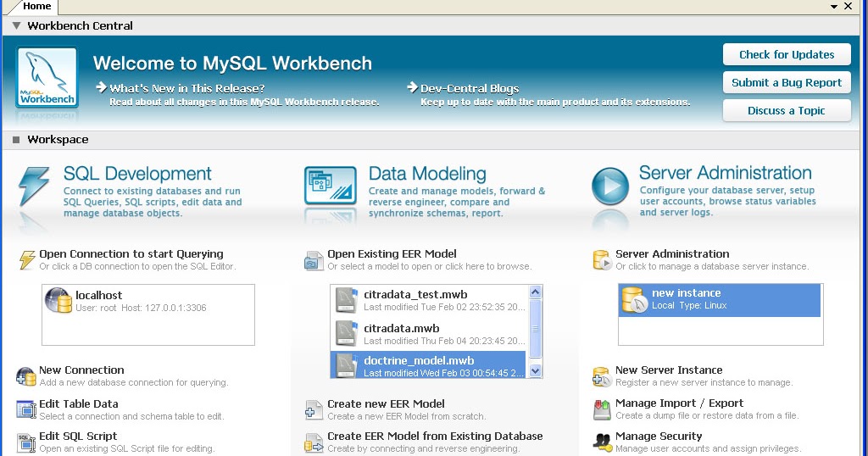868x456 pixels.
Task: Click the citradata.mwb file icon
Action: (347, 334)
